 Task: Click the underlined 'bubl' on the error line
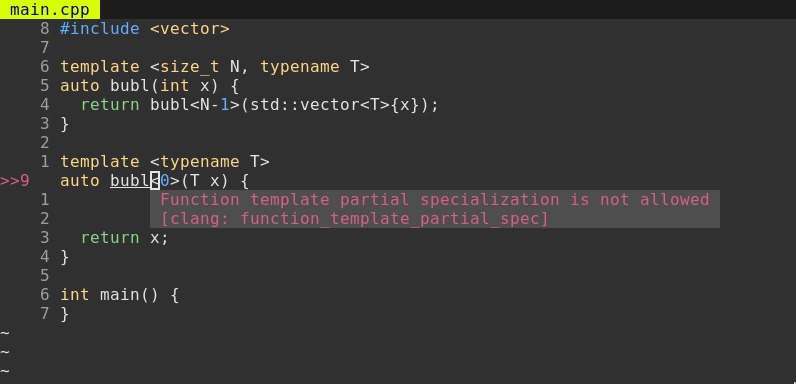click(129, 180)
